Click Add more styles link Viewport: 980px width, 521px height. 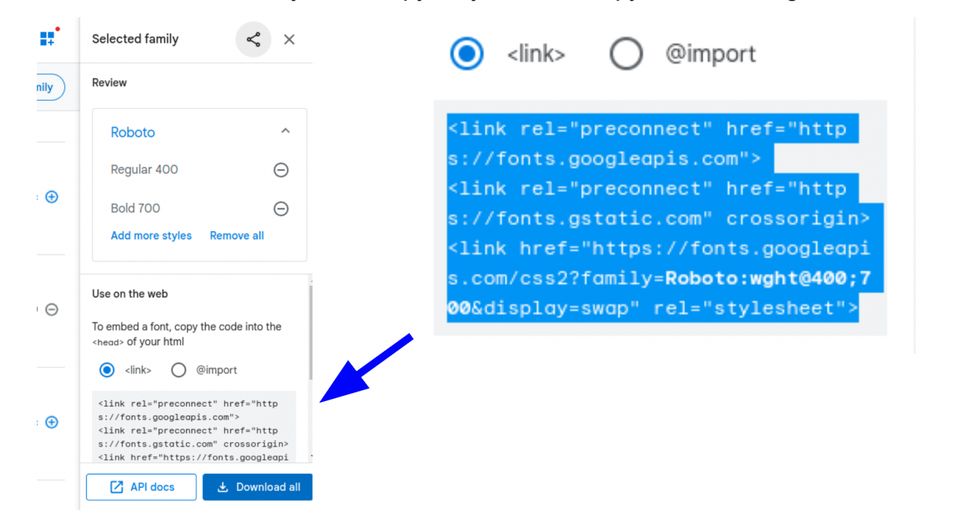(x=151, y=235)
